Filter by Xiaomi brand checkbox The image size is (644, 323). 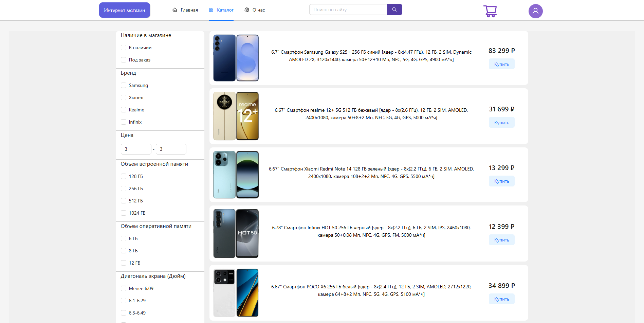(124, 97)
